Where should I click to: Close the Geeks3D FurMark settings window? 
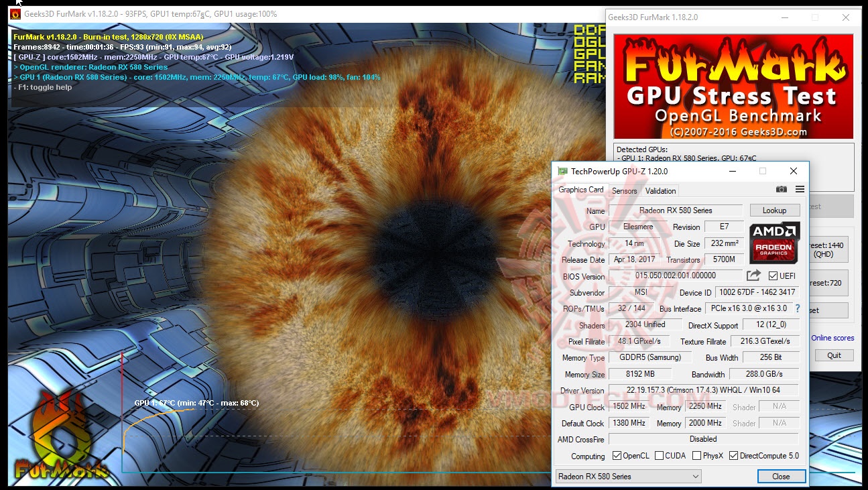(x=846, y=17)
